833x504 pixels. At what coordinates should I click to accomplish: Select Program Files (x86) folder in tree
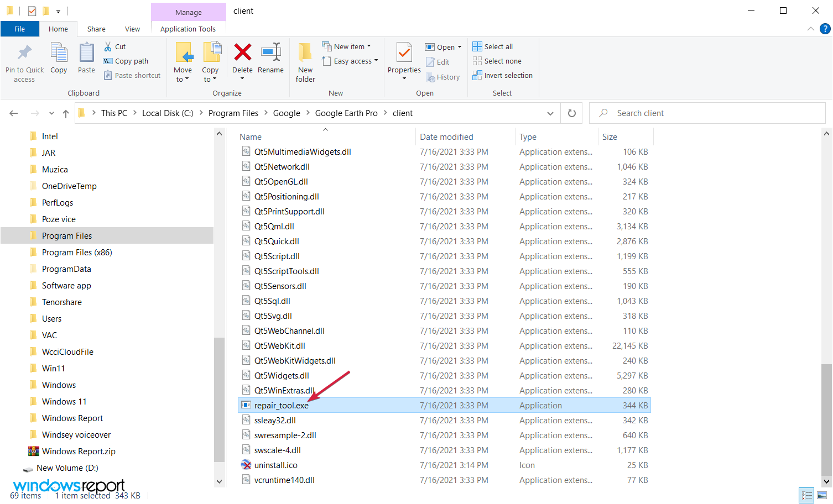[x=77, y=253]
